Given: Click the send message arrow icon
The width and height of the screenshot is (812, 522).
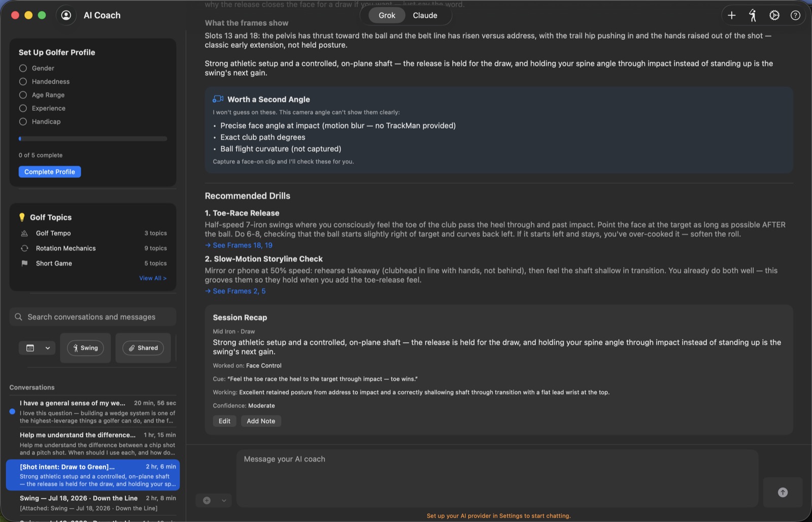Looking at the screenshot, I should coord(783,492).
